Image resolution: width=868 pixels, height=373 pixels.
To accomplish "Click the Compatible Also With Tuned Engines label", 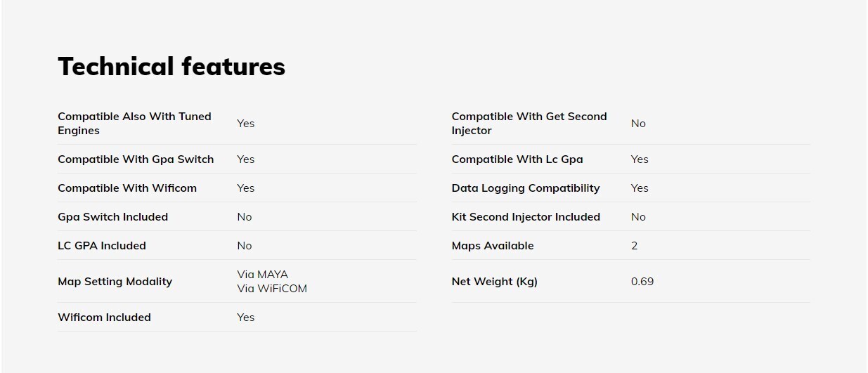I will (x=134, y=124).
